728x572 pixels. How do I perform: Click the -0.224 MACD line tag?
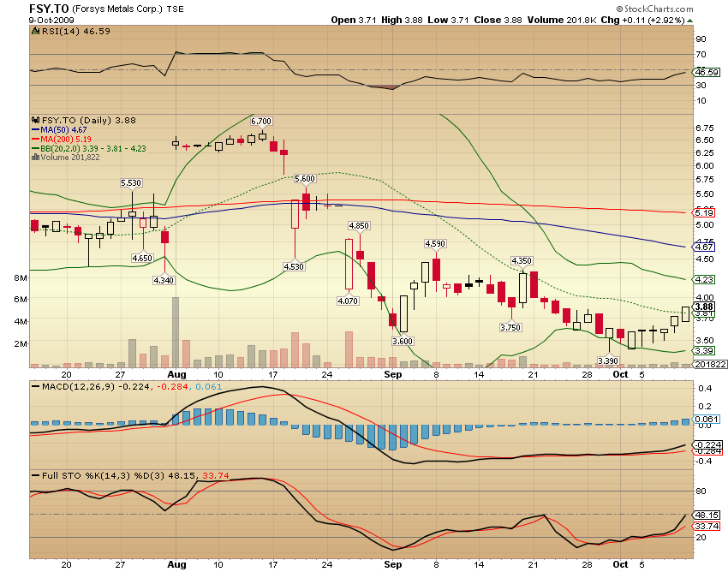click(x=707, y=444)
